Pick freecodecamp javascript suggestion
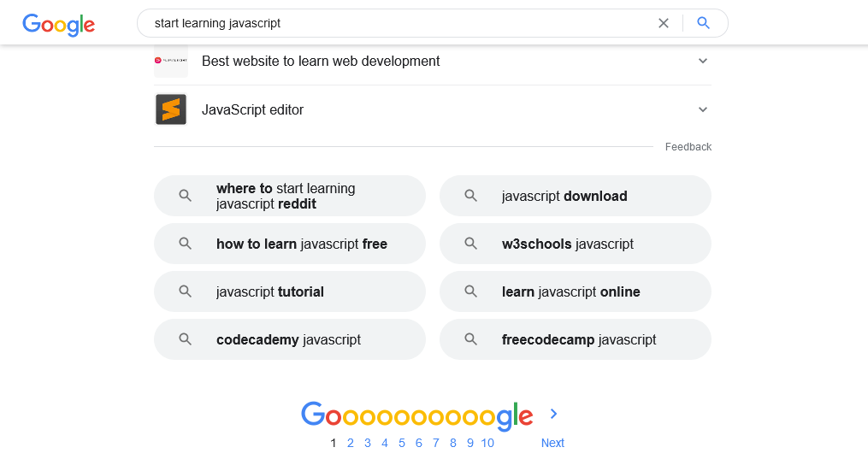 point(576,339)
